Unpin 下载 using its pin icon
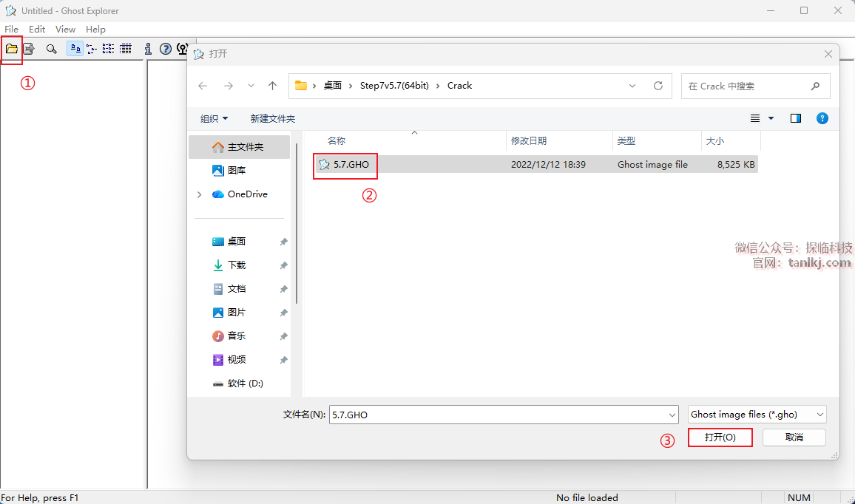The width and height of the screenshot is (855, 504). (283, 265)
